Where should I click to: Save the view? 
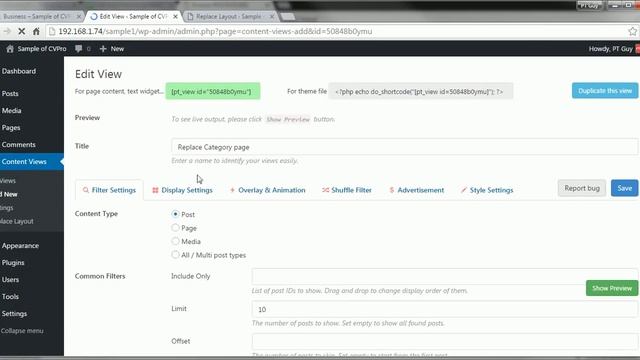coord(624,188)
